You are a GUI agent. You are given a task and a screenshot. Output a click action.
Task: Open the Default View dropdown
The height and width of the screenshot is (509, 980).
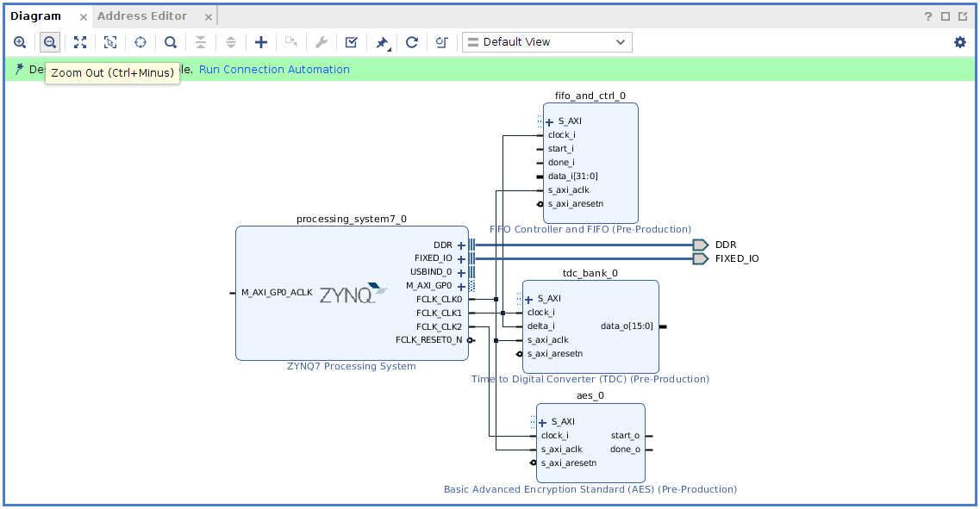[546, 42]
